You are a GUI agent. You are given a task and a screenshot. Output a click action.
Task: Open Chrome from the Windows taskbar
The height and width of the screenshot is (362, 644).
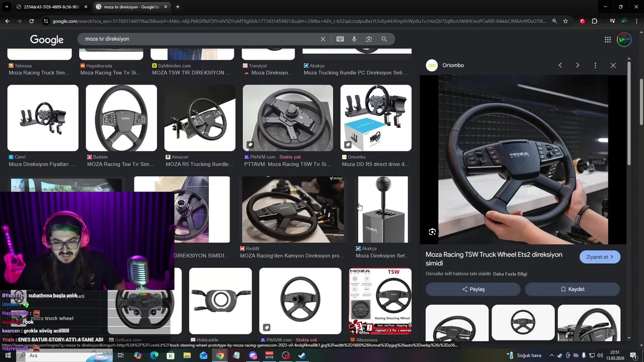[220, 355]
